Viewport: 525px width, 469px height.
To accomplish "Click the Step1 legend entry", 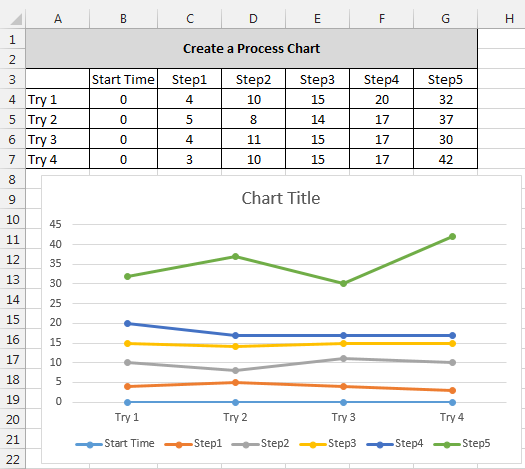I will tap(193, 444).
